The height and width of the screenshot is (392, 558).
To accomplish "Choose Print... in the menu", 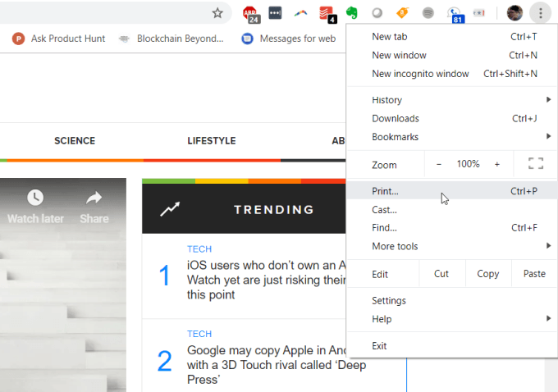I will coord(452,191).
